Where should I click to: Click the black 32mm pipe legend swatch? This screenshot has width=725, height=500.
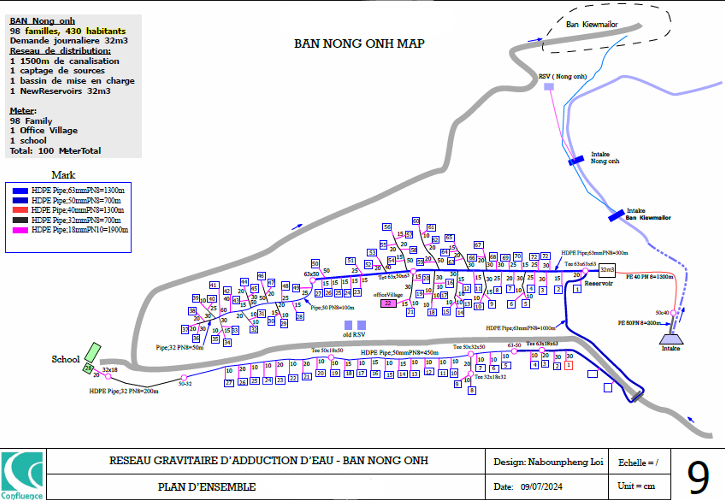[18, 220]
